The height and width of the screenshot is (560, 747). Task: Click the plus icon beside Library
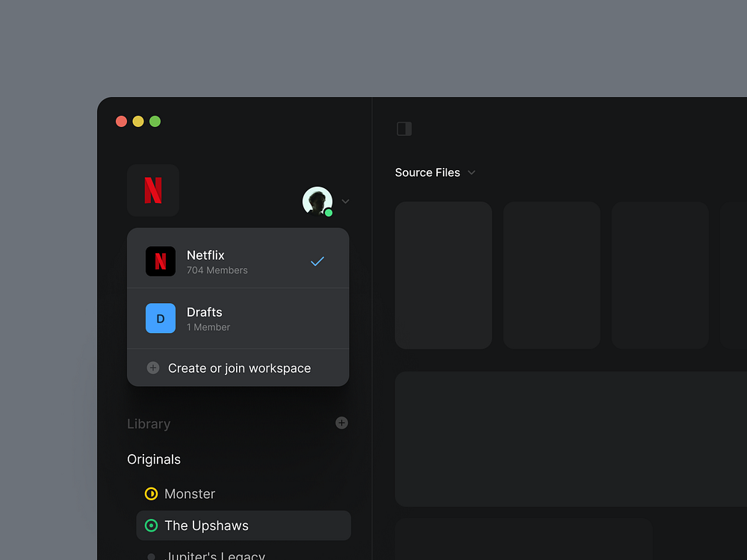pyautogui.click(x=341, y=423)
